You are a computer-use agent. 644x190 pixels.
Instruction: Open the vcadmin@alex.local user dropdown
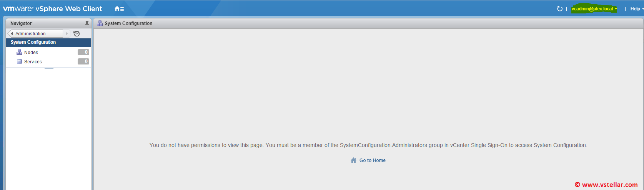pyautogui.click(x=594, y=9)
